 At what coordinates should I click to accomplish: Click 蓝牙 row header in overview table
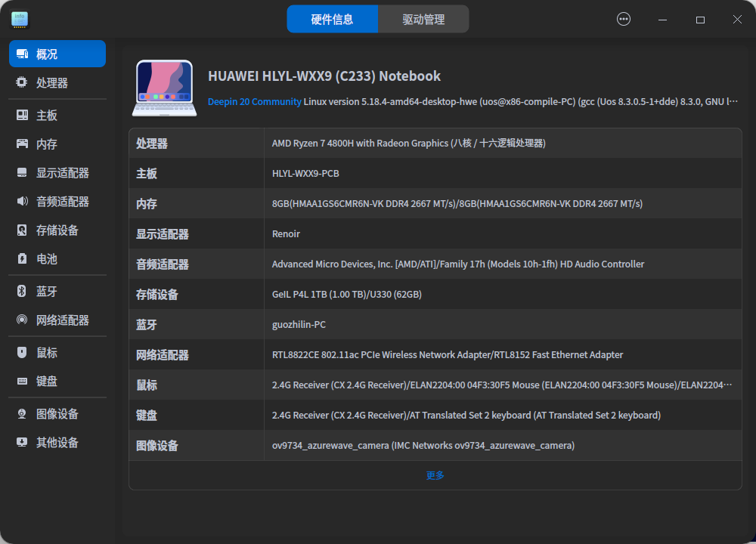(x=147, y=325)
